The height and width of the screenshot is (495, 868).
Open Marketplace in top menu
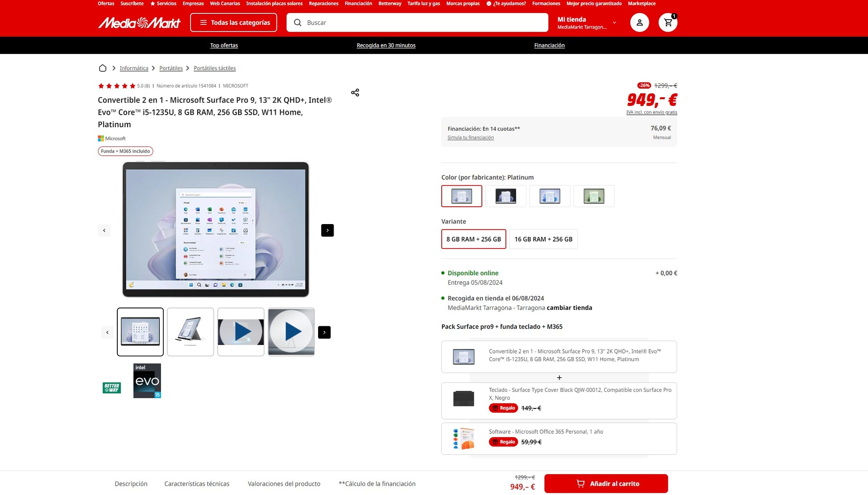tap(641, 4)
